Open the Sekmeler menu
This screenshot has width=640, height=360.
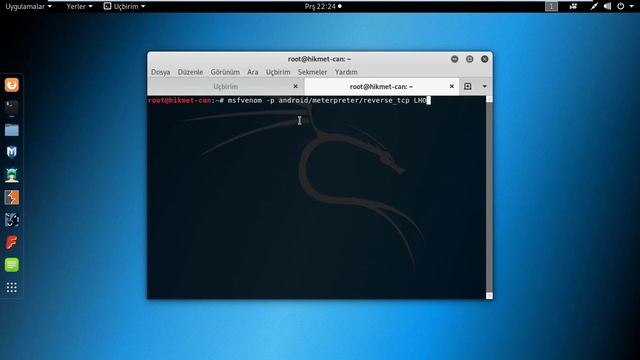312,72
